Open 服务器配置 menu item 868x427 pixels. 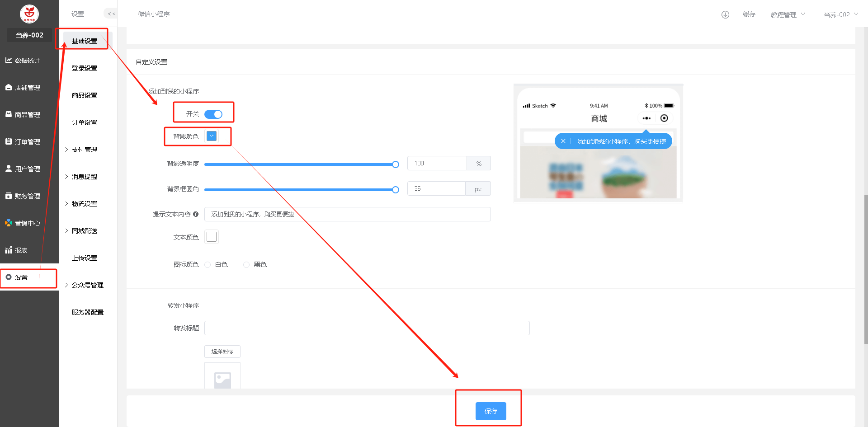click(88, 312)
